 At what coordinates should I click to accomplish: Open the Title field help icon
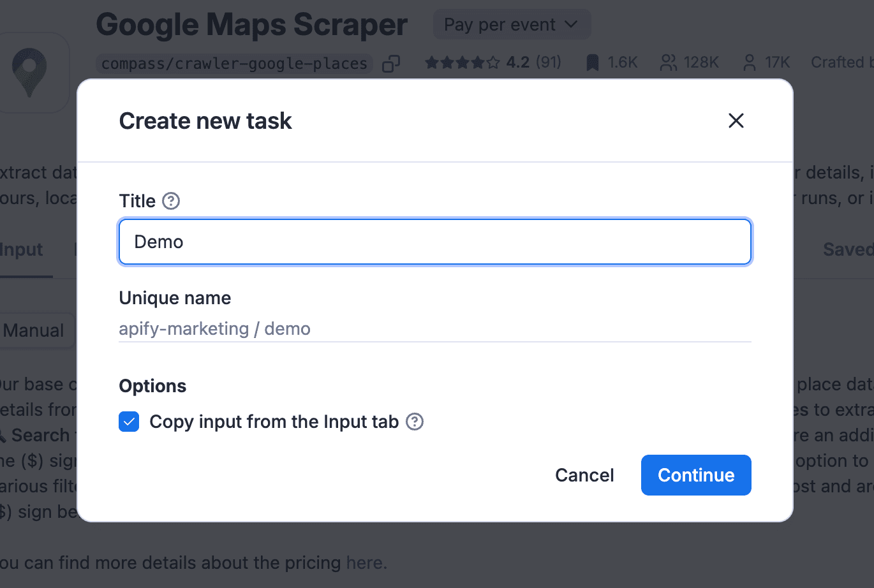[171, 201]
